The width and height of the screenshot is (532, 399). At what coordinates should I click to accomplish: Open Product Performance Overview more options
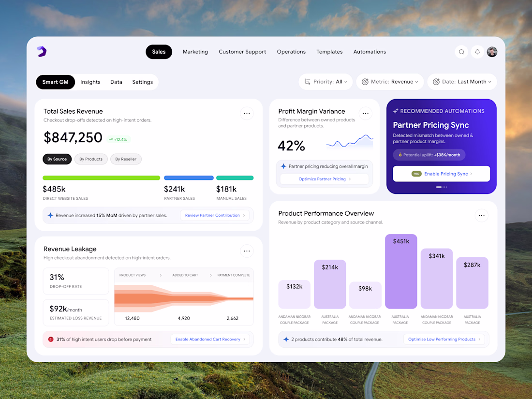point(481,215)
